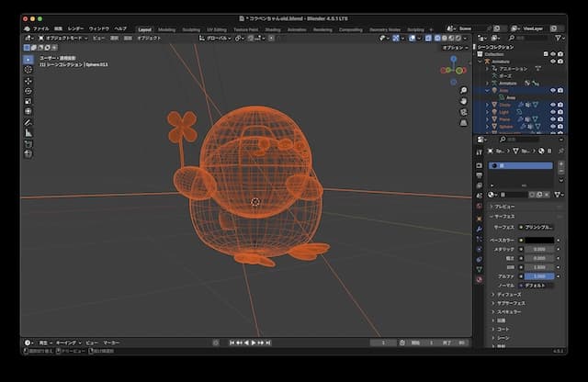This screenshot has height=382, width=588.
Task: Select the Annotate pencil tool
Action: (28, 122)
